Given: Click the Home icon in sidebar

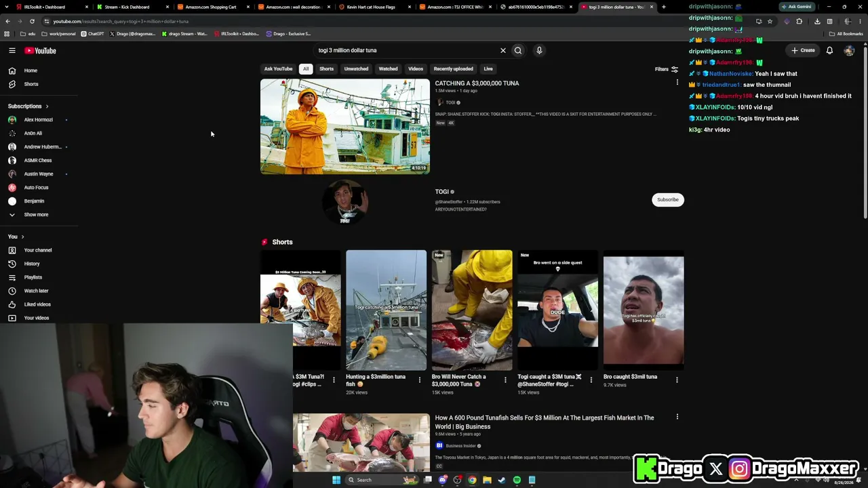Looking at the screenshot, I should coord(12,70).
